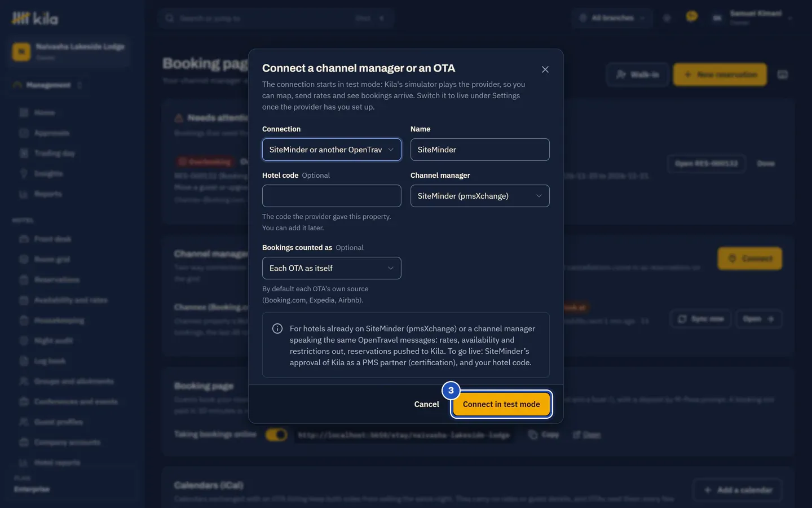Open the All branches selector behind the dialog
This screenshot has width=812, height=508.
(x=612, y=18)
